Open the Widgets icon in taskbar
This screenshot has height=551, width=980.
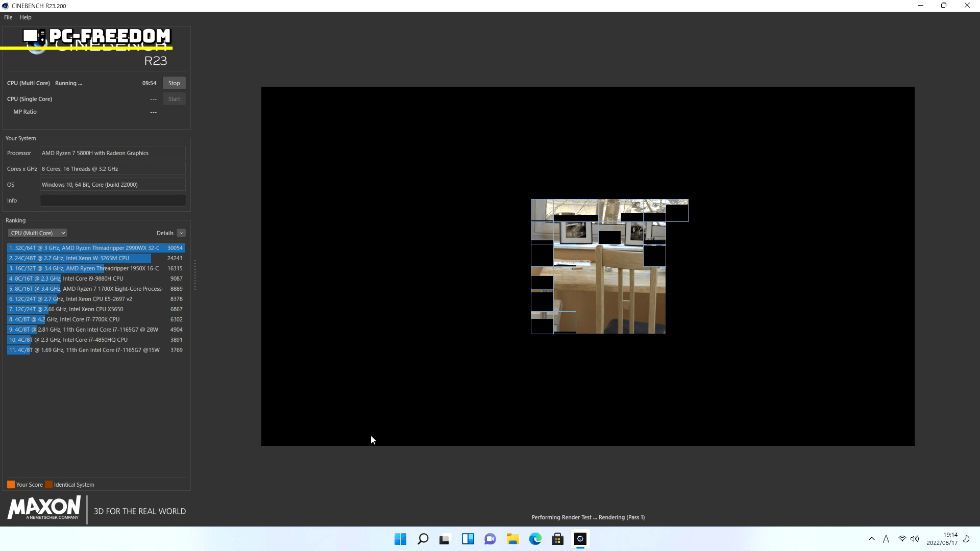(x=468, y=539)
